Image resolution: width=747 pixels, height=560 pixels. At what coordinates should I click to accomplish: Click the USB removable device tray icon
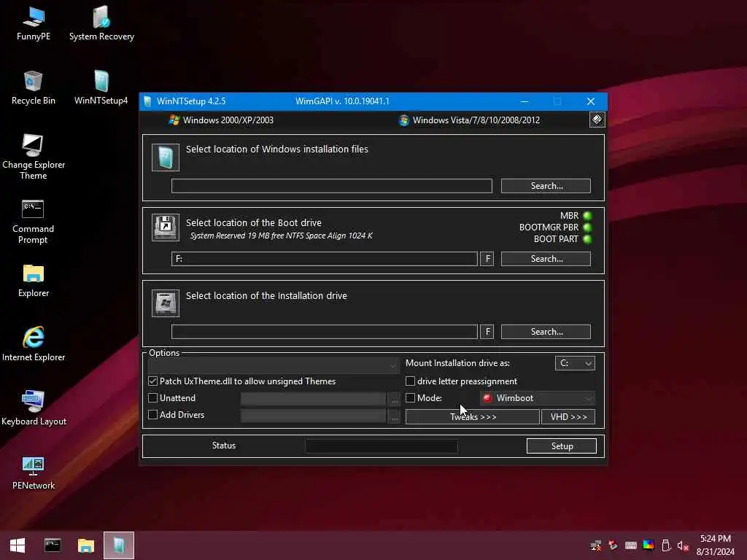[666, 545]
